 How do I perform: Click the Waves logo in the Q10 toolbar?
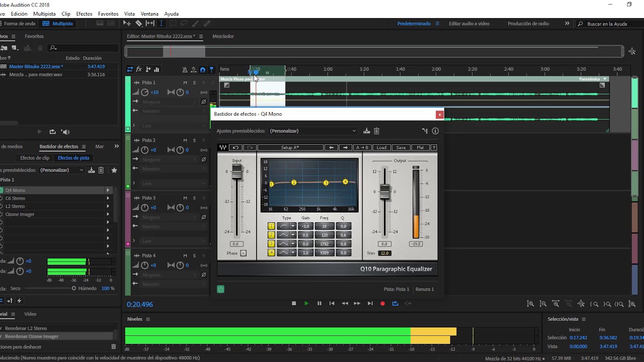coord(222,147)
